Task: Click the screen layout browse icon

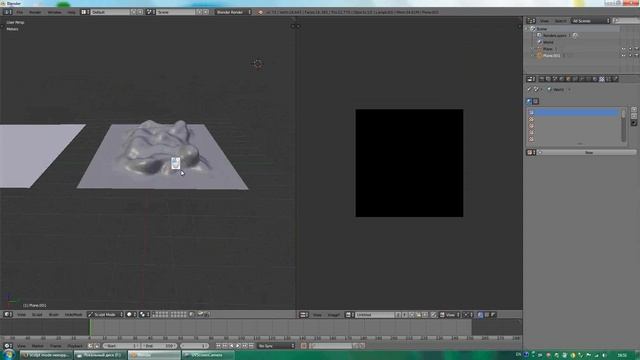Action: (85, 12)
